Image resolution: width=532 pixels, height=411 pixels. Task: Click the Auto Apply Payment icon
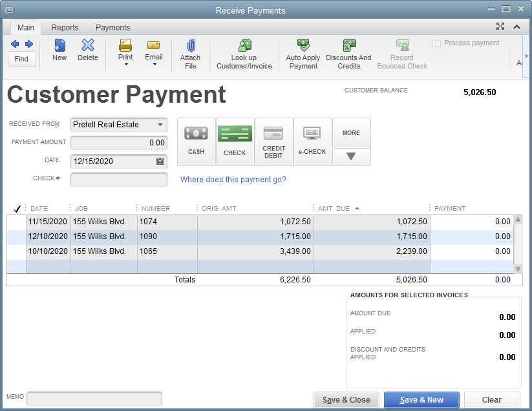[303, 45]
